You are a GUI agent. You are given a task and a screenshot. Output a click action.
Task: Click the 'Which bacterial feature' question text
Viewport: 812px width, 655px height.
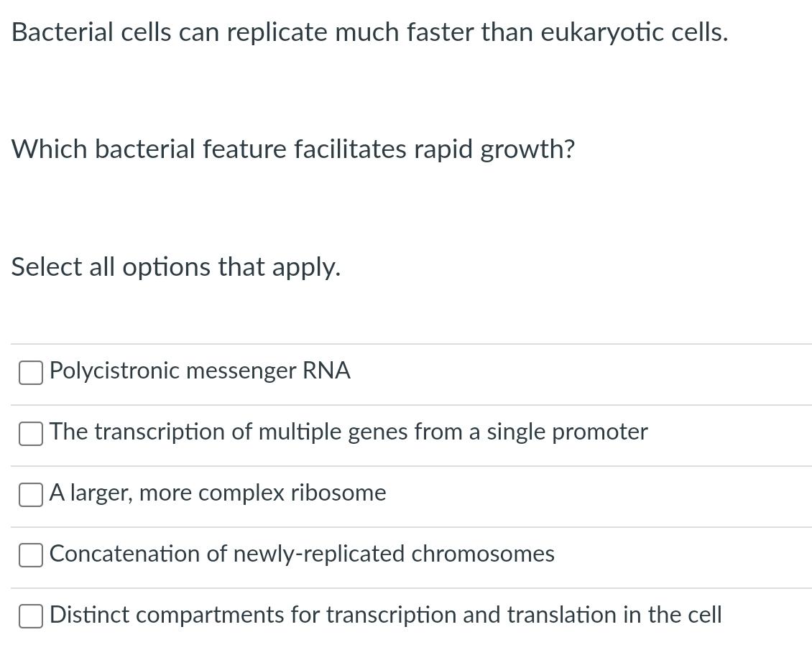(293, 149)
